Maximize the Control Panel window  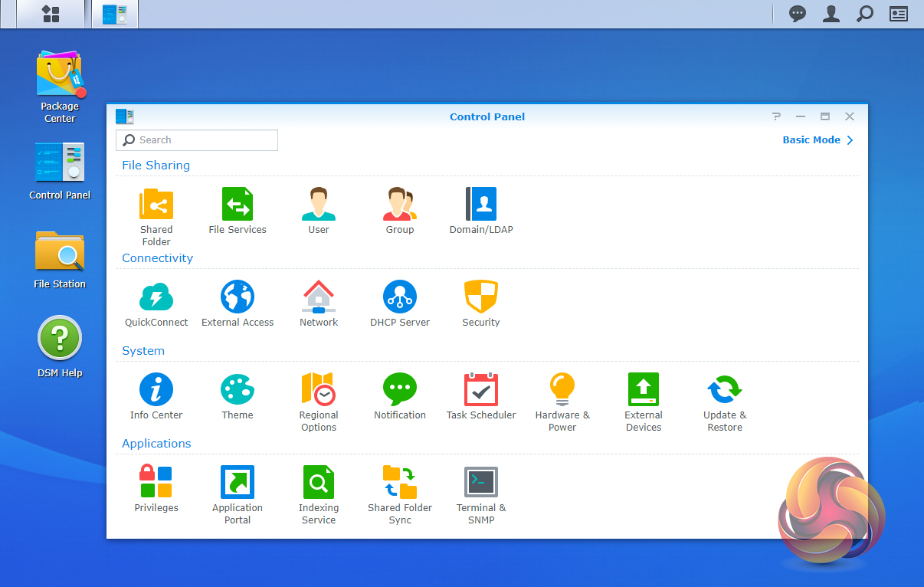825,116
